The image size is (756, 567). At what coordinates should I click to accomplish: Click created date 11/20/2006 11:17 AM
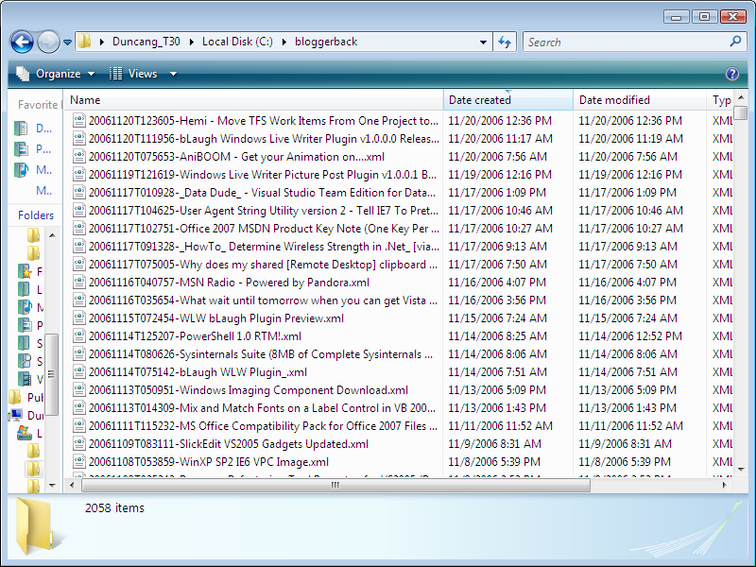point(500,138)
